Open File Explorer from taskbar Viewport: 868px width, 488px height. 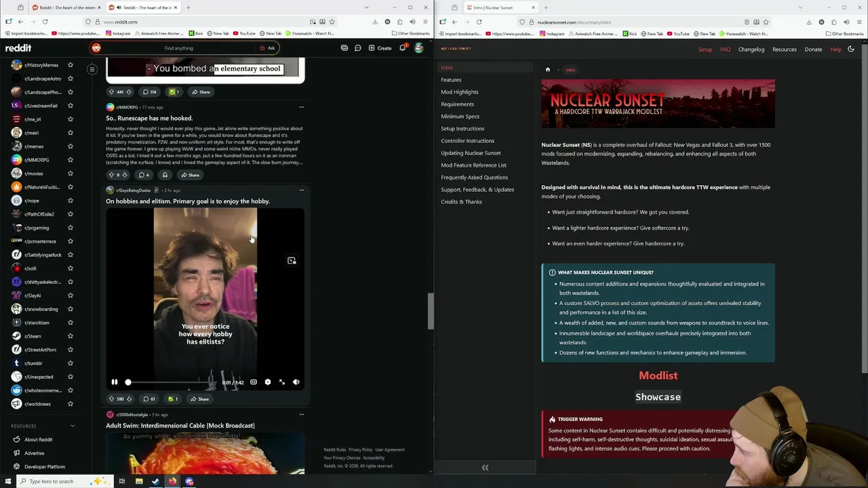[x=139, y=481]
